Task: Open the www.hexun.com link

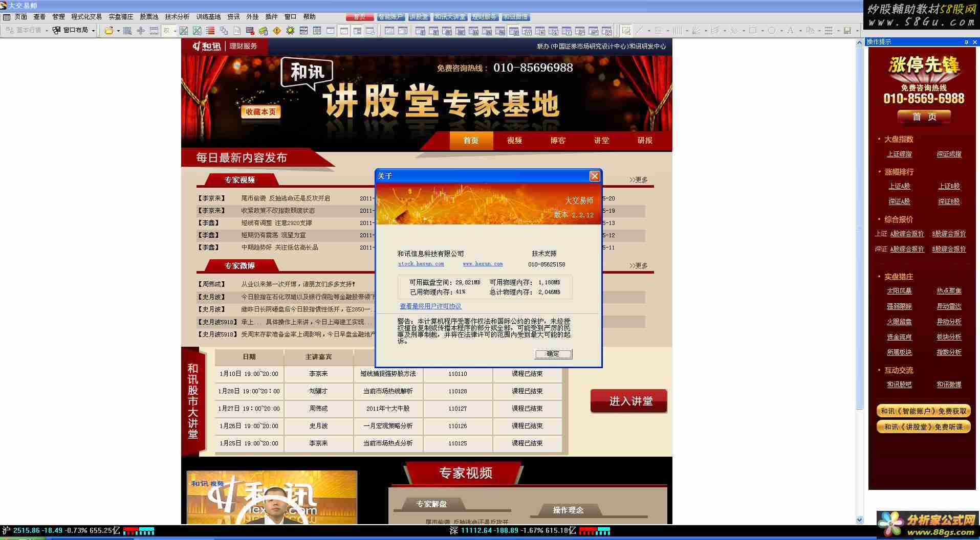Action: (x=483, y=264)
